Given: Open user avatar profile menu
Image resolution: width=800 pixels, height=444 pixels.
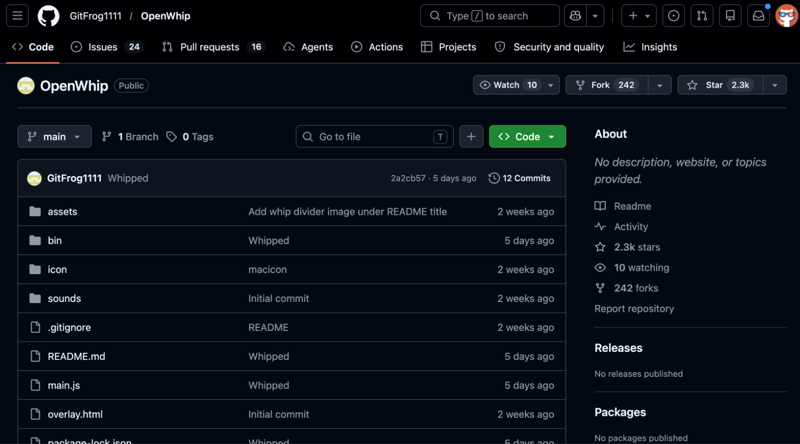Looking at the screenshot, I should (786, 16).
